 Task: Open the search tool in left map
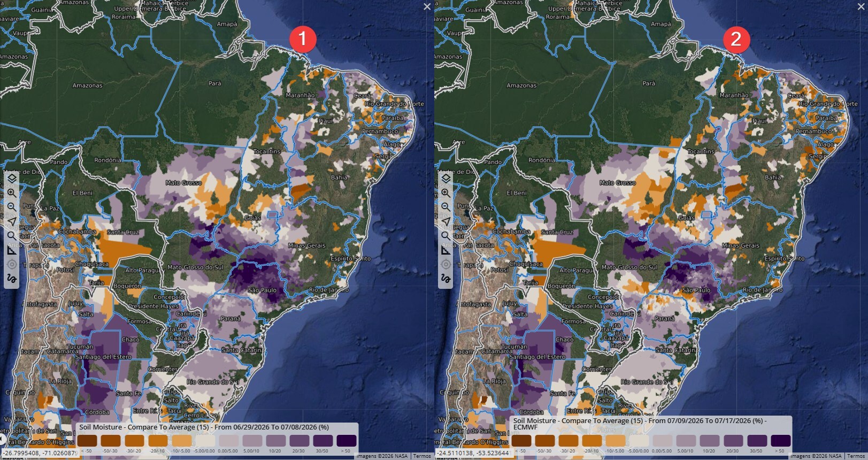[11, 235]
